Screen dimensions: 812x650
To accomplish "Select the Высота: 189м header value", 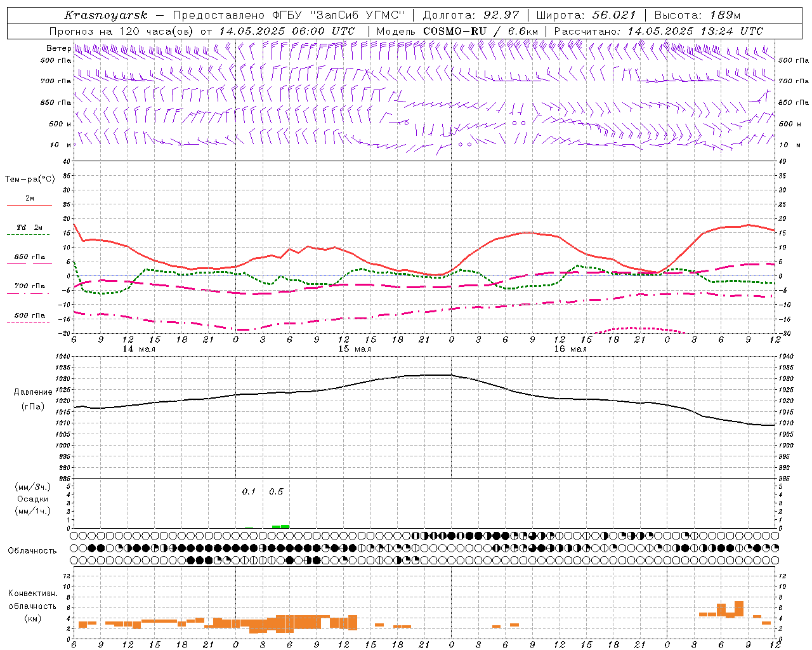I will 697,15.
